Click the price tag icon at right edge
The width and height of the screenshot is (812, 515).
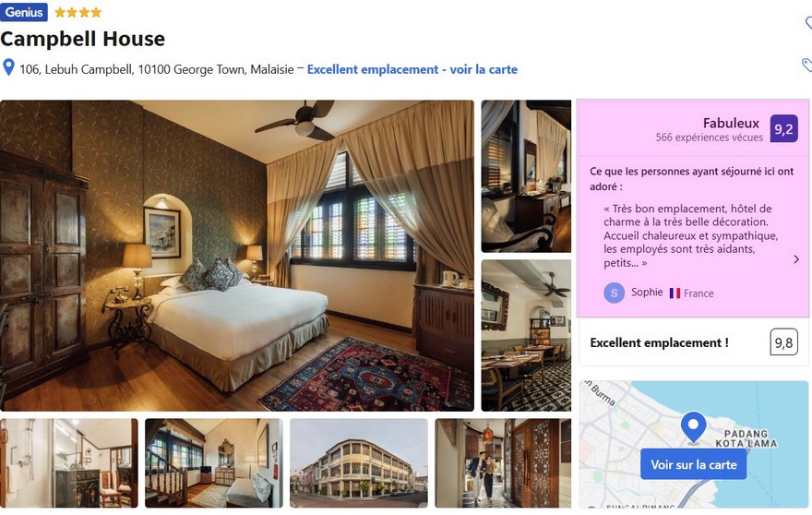tap(806, 65)
